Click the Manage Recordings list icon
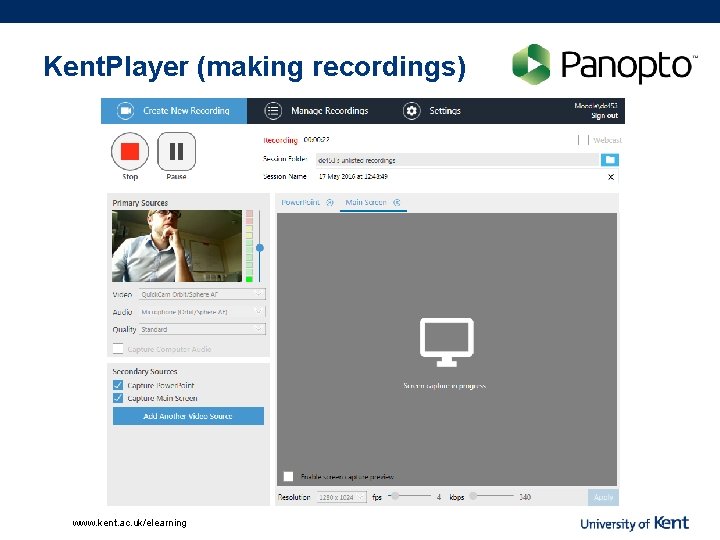 coord(273,111)
